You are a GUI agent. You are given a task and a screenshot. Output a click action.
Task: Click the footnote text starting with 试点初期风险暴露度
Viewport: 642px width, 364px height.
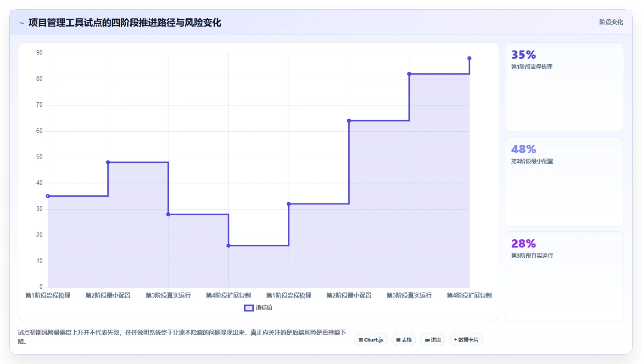coord(182,337)
